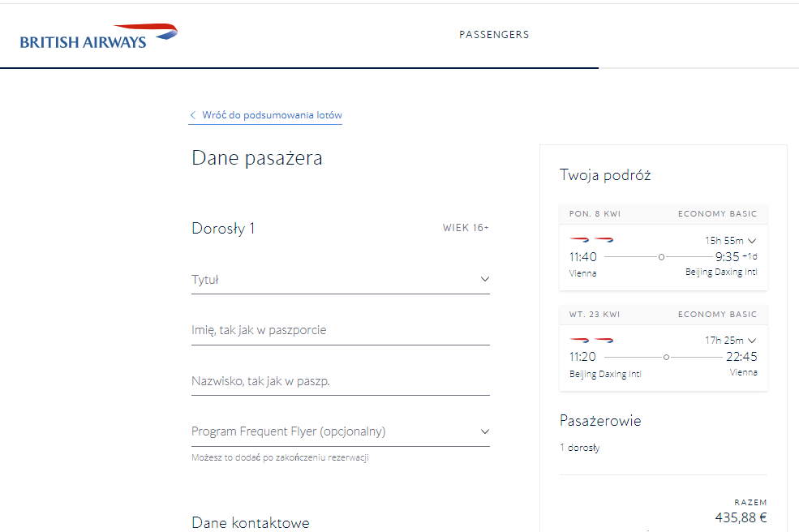The height and width of the screenshot is (532, 799).
Task: Click the British Airways logo
Action: click(99, 36)
